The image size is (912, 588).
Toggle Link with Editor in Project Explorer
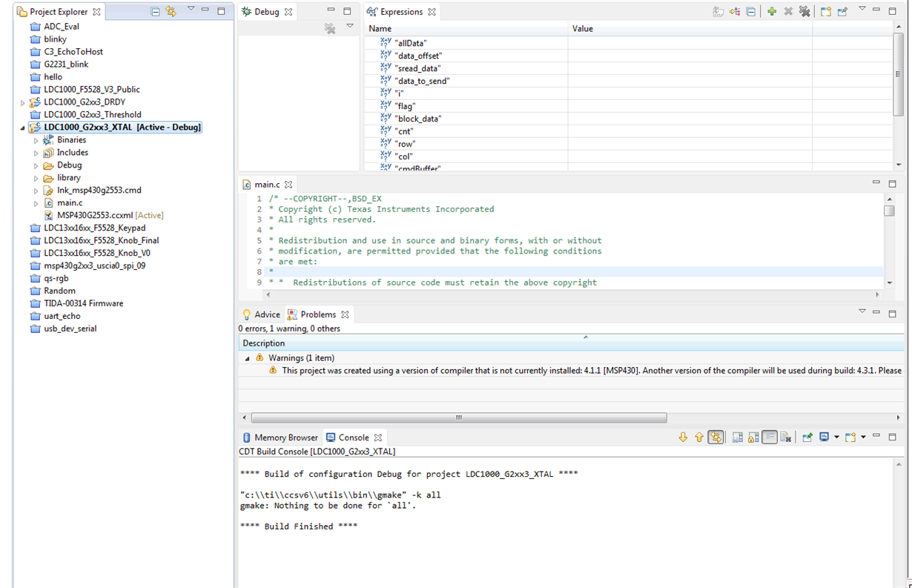point(171,11)
